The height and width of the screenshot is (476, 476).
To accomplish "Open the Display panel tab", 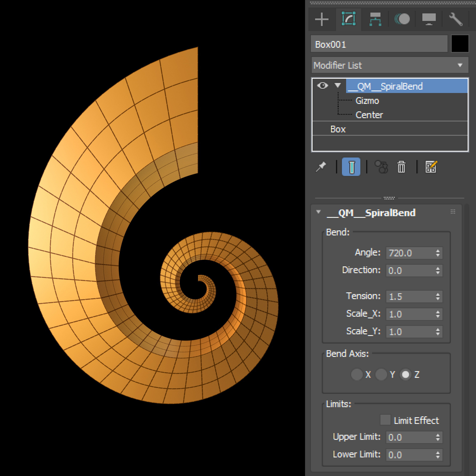I will [429, 19].
